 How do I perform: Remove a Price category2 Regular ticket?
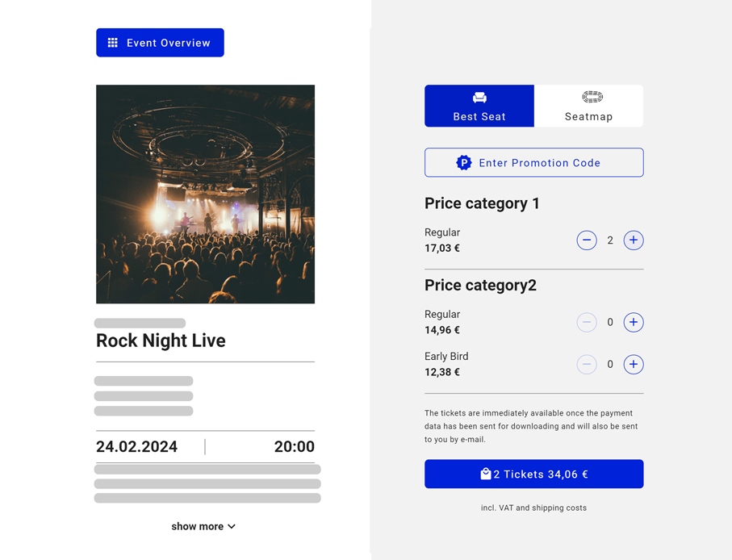587,323
